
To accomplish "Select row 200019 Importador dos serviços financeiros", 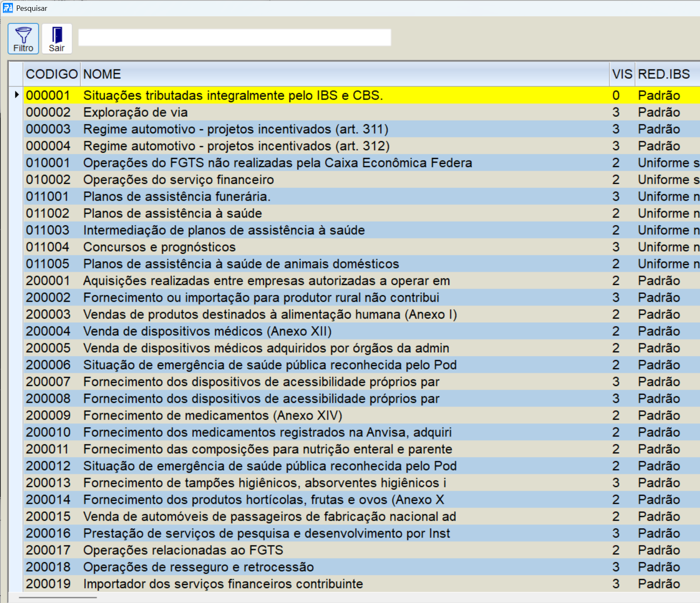I will tap(223, 584).
